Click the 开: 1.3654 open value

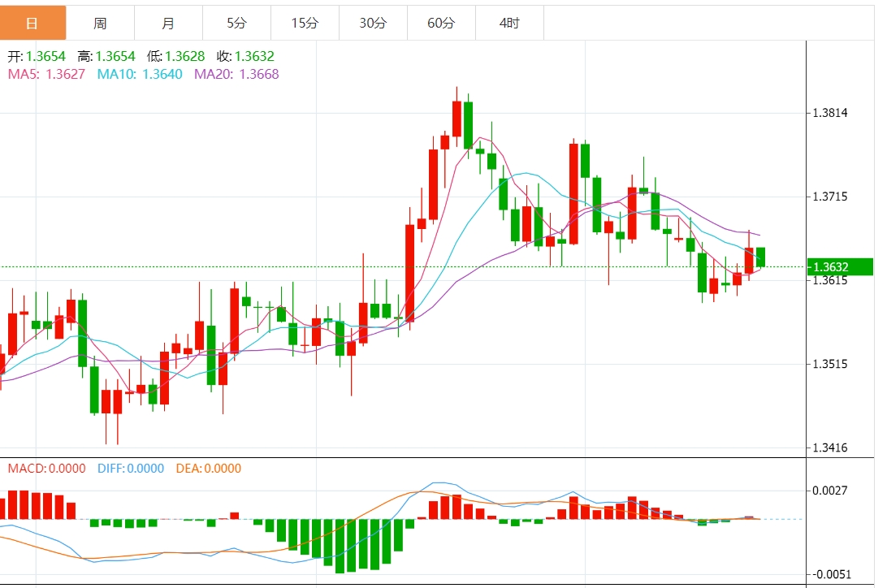(37, 57)
